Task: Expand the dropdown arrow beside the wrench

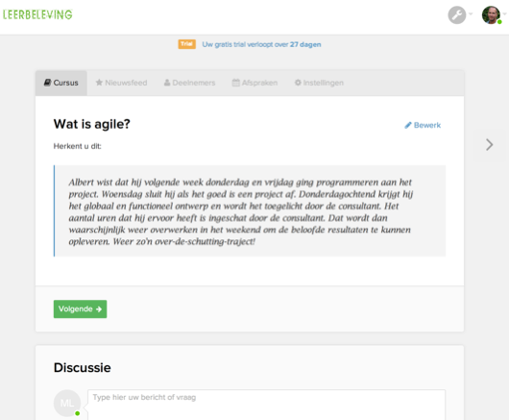Action: click(471, 13)
